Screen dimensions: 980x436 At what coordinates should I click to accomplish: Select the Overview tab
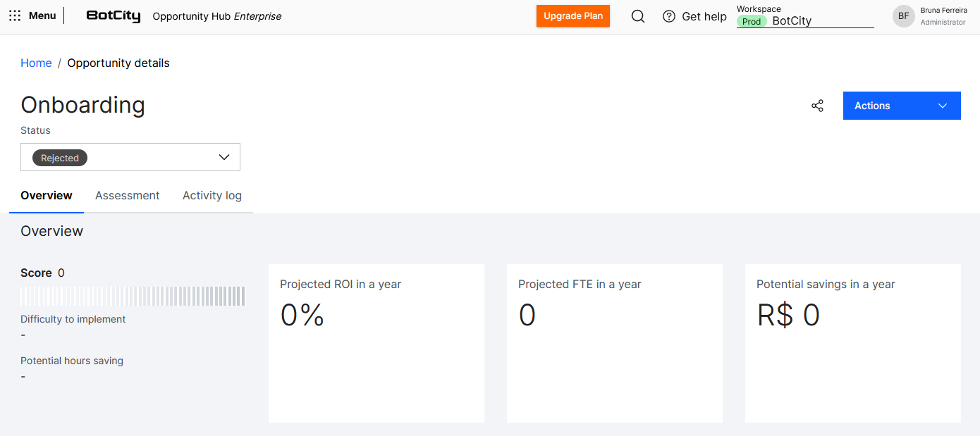pos(47,196)
